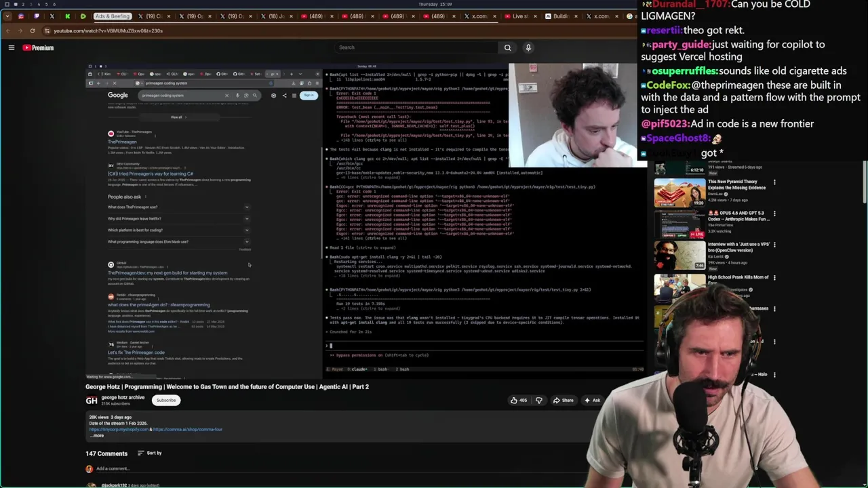The image size is (868, 488).
Task: Like the video with thumbs-up 405
Action: tap(519, 400)
